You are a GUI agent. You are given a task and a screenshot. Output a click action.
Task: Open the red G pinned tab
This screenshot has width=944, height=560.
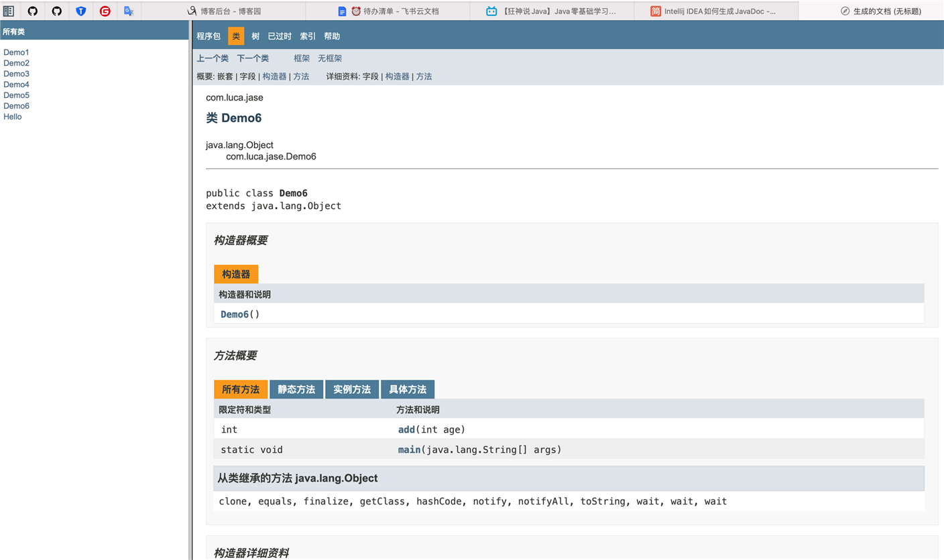pos(105,11)
